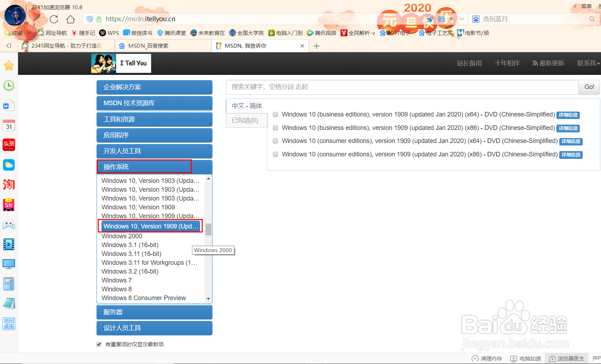Open 5折 discount shopping icon in sidebar
The width and height of the screenshot is (601, 364).
pos(9,205)
